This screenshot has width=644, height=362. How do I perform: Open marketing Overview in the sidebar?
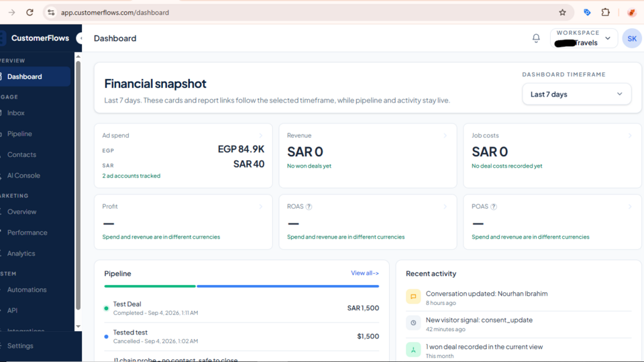(x=21, y=212)
